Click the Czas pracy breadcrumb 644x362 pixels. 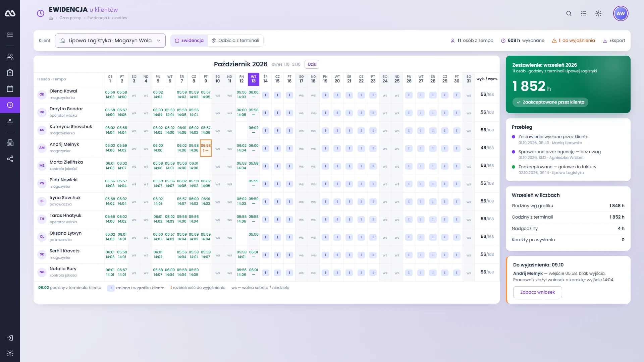[x=70, y=18]
